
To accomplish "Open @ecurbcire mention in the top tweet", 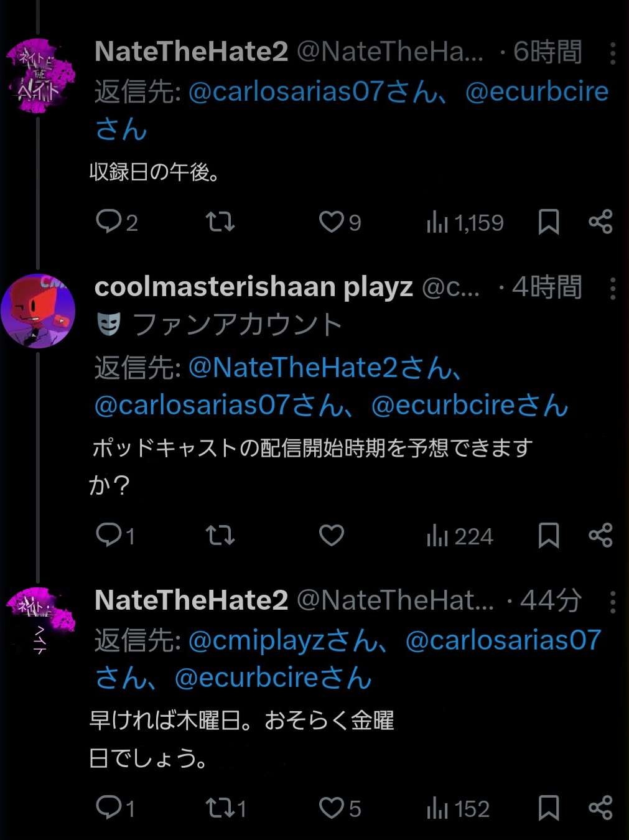I will click(x=536, y=91).
